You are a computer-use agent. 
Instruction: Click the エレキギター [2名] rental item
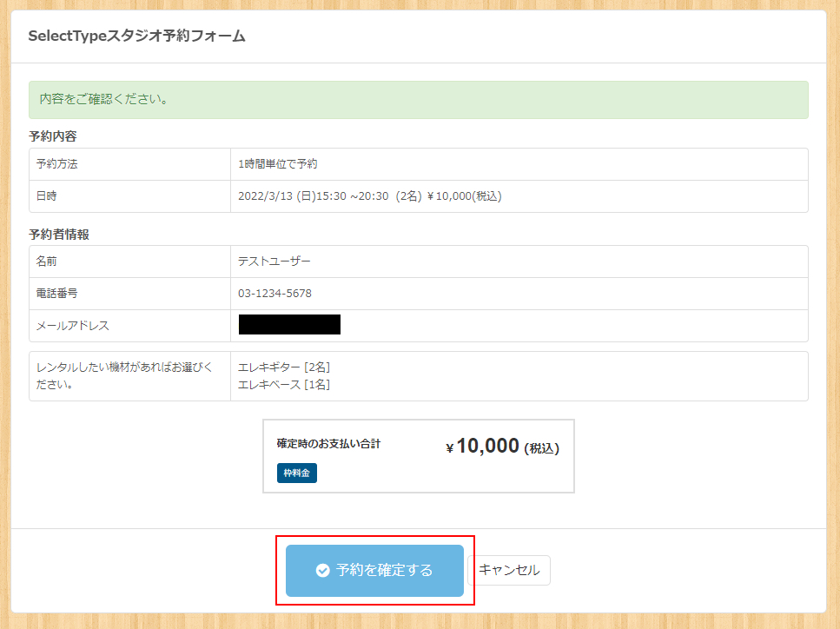(283, 367)
